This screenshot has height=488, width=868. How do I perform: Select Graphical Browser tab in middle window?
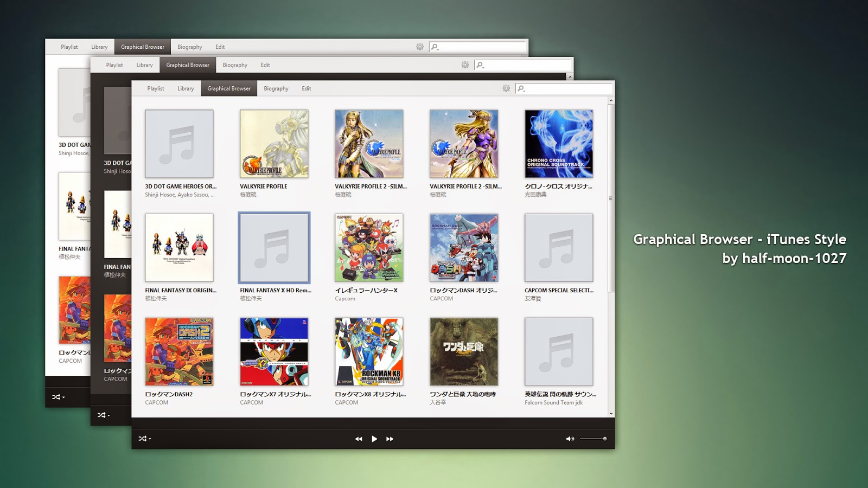point(188,65)
